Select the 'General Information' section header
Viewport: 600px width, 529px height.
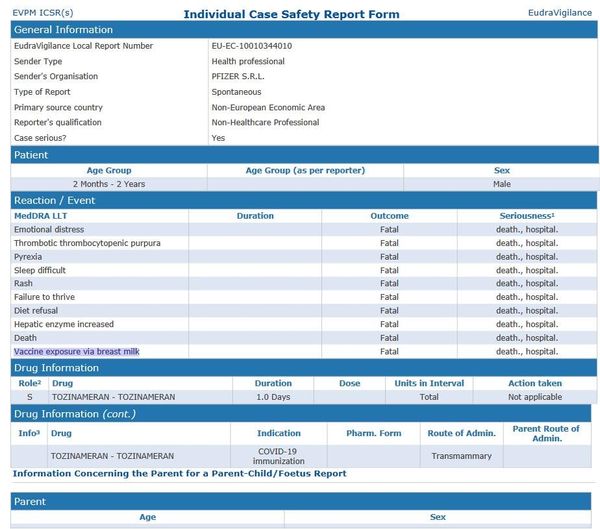[x=304, y=29]
